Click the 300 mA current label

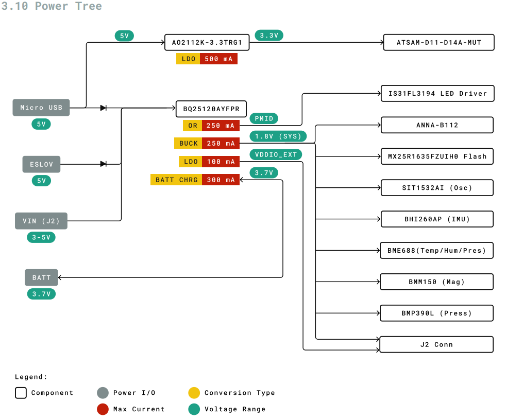pyautogui.click(x=221, y=180)
